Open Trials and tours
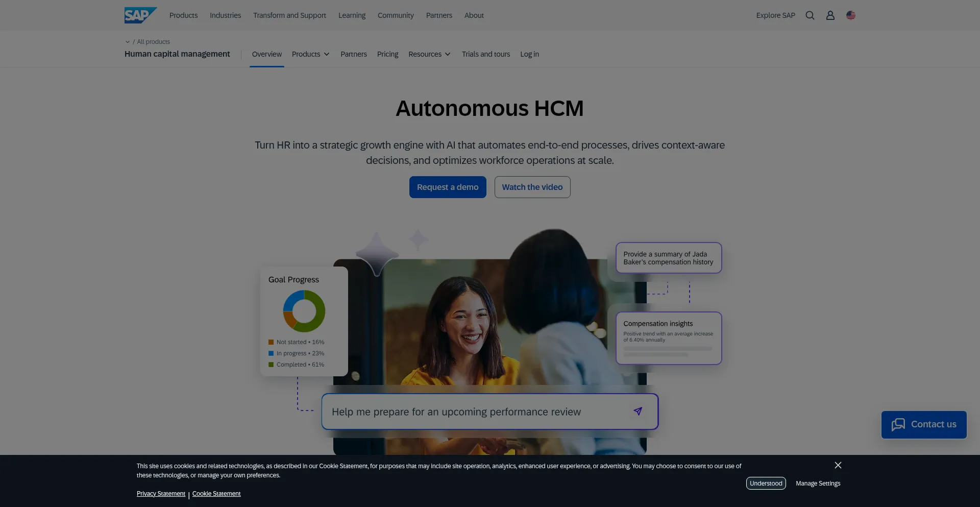 click(486, 54)
